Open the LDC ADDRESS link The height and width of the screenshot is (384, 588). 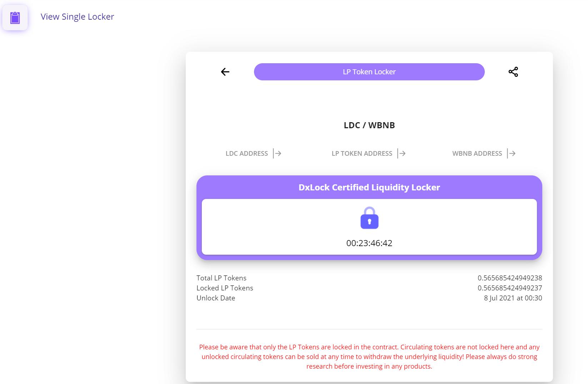246,153
